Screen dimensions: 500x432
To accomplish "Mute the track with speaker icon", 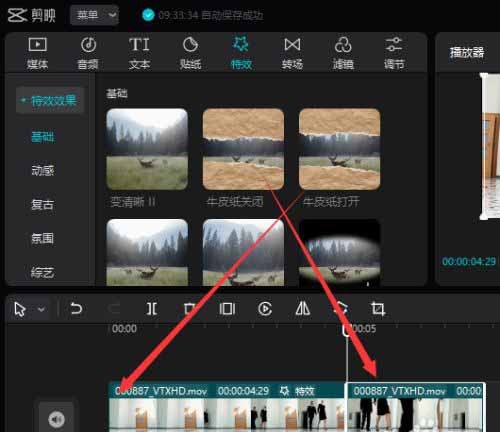I will coord(56,419).
